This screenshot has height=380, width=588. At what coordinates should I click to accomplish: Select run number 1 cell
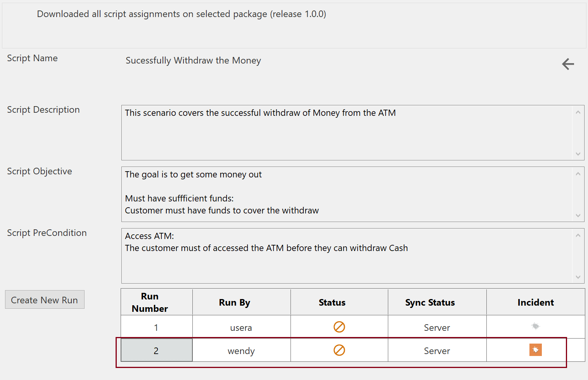(156, 327)
